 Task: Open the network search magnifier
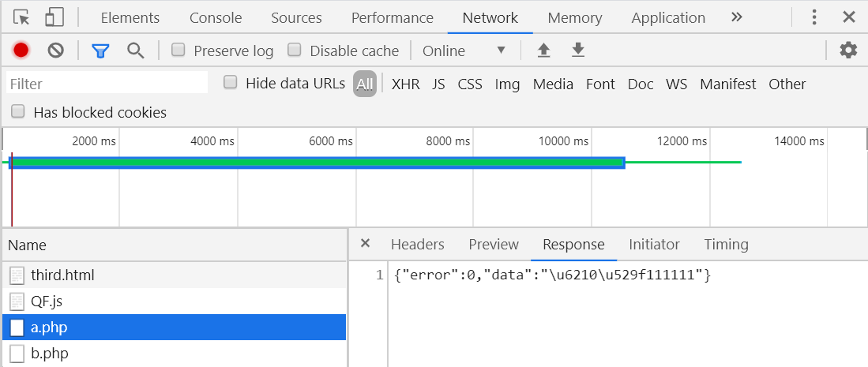point(135,51)
